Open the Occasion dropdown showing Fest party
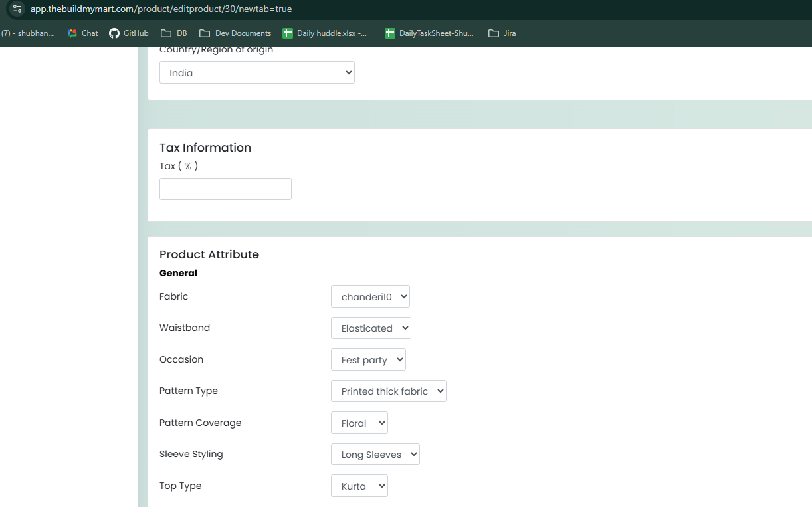Screen dimensions: 812x507 point(368,359)
